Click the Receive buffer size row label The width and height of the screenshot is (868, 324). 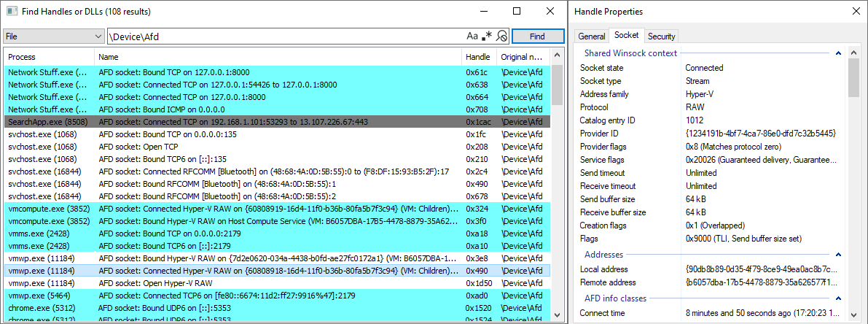click(613, 212)
